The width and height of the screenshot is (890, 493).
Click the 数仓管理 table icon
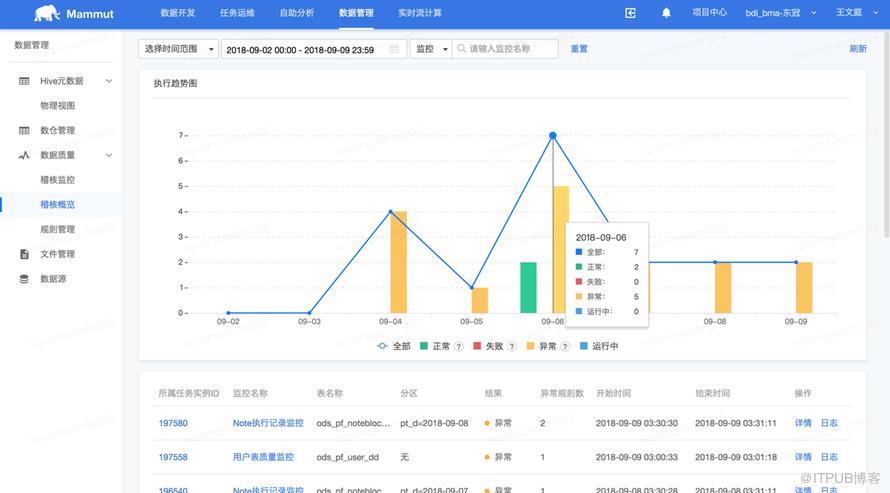pyautogui.click(x=24, y=130)
